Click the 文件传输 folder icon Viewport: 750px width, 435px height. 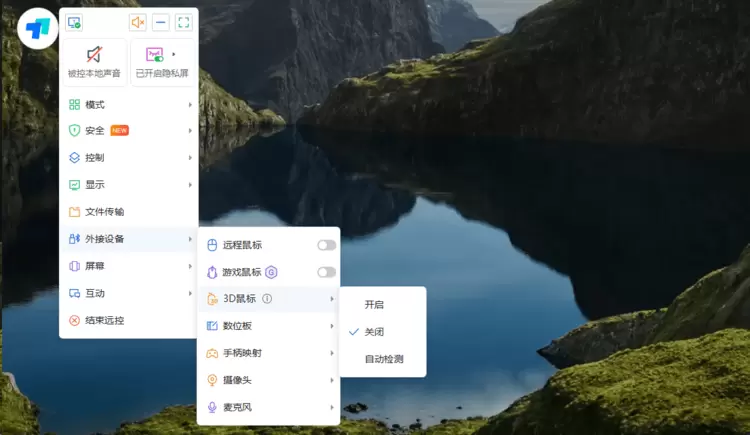tap(74, 212)
